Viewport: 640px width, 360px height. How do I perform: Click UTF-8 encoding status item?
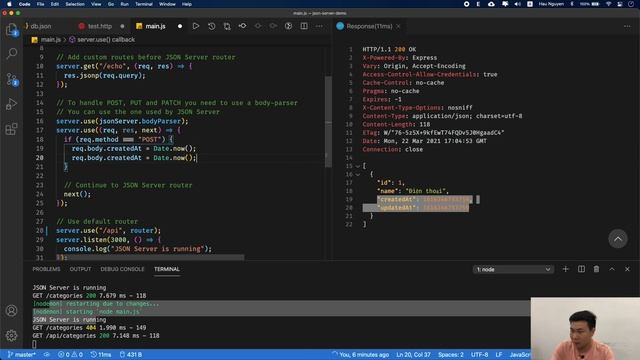click(x=480, y=354)
